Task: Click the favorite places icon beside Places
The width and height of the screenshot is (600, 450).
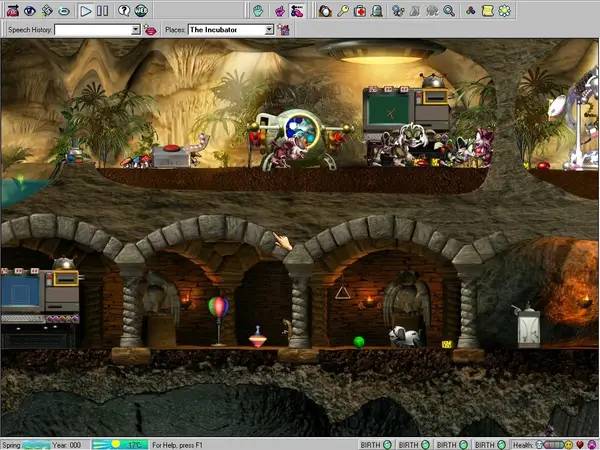Action: (284, 30)
